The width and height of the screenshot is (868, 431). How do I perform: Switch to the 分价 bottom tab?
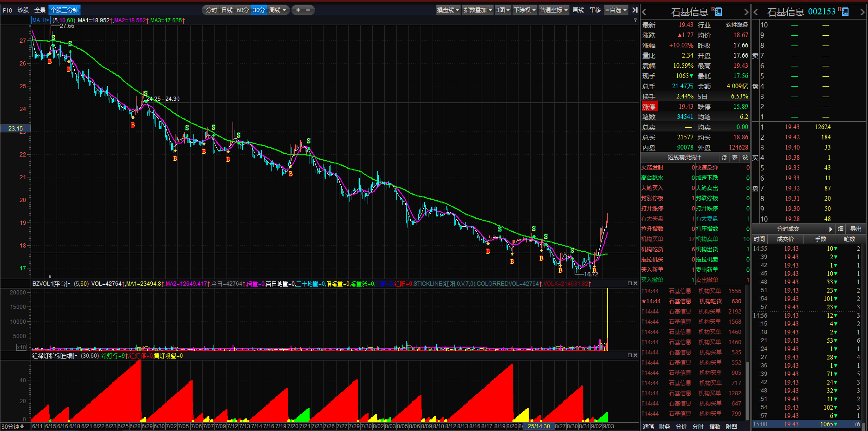point(681,426)
